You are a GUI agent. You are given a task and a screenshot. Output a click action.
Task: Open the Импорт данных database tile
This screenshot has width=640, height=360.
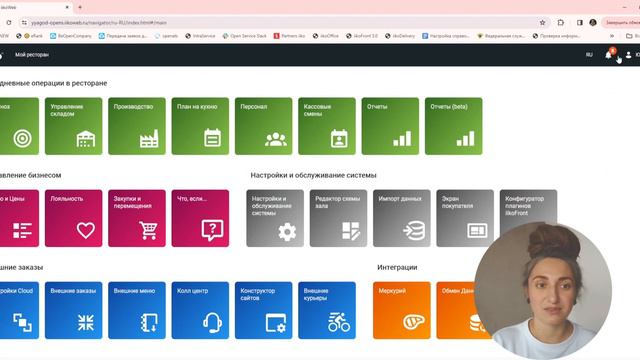pos(402,218)
